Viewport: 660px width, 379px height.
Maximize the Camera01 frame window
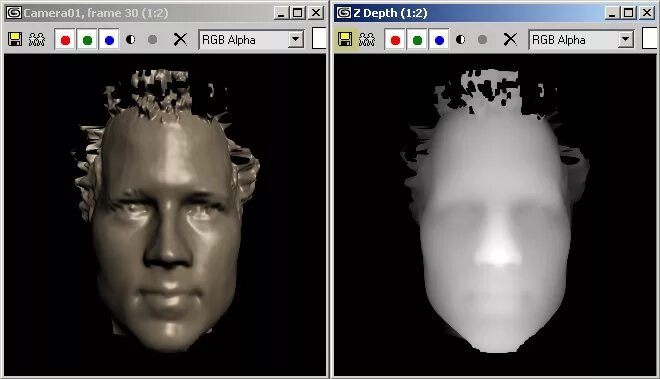pos(298,13)
